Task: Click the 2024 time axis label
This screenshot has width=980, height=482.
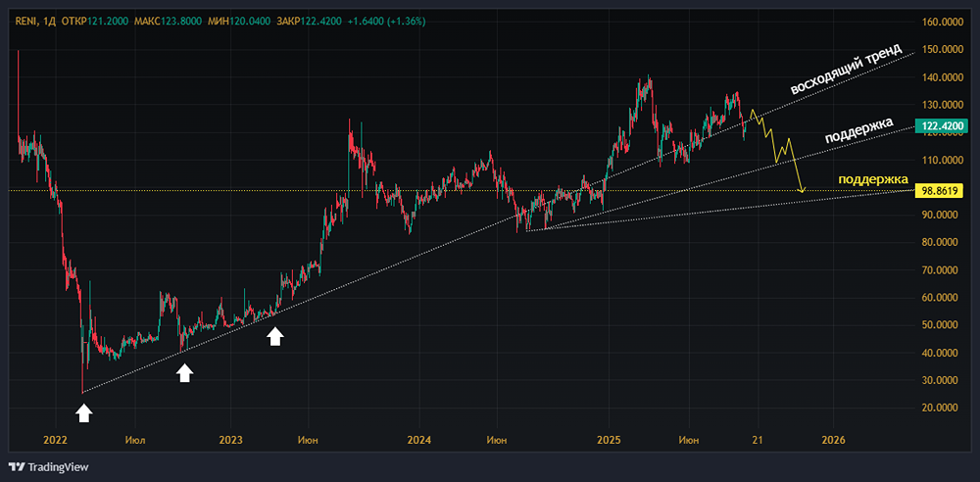Action: click(419, 440)
